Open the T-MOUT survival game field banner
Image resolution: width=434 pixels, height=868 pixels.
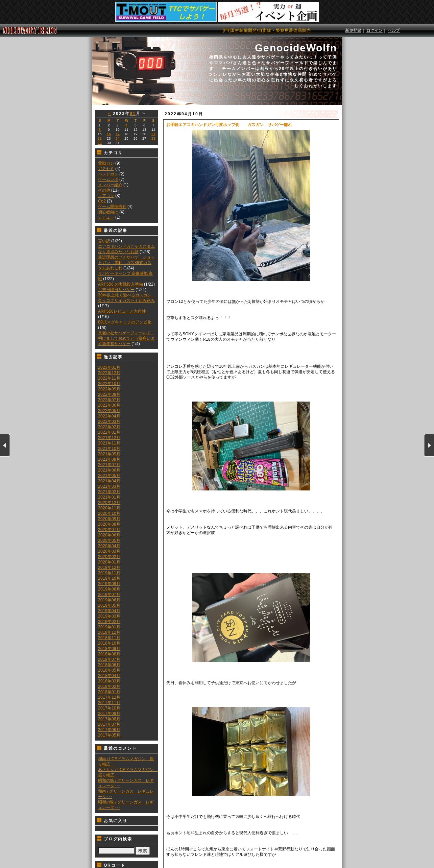click(x=166, y=12)
